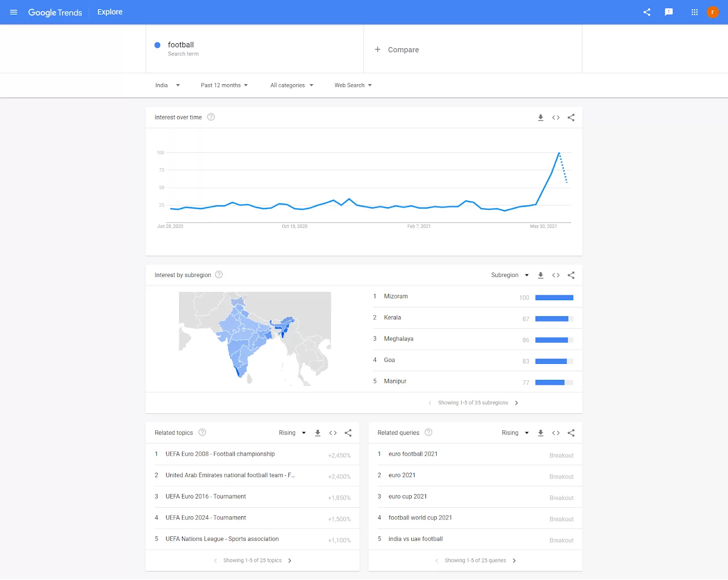
Task: Share the Related topics widget
Action: click(348, 433)
